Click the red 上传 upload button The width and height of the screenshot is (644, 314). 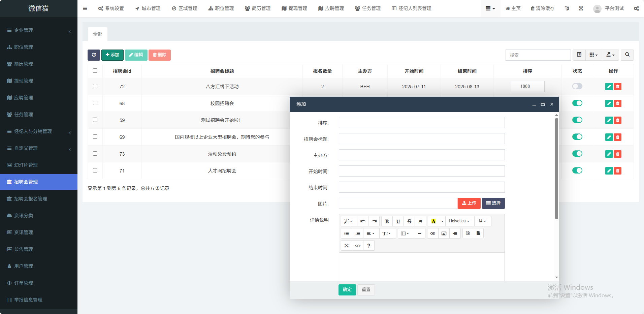(x=469, y=203)
